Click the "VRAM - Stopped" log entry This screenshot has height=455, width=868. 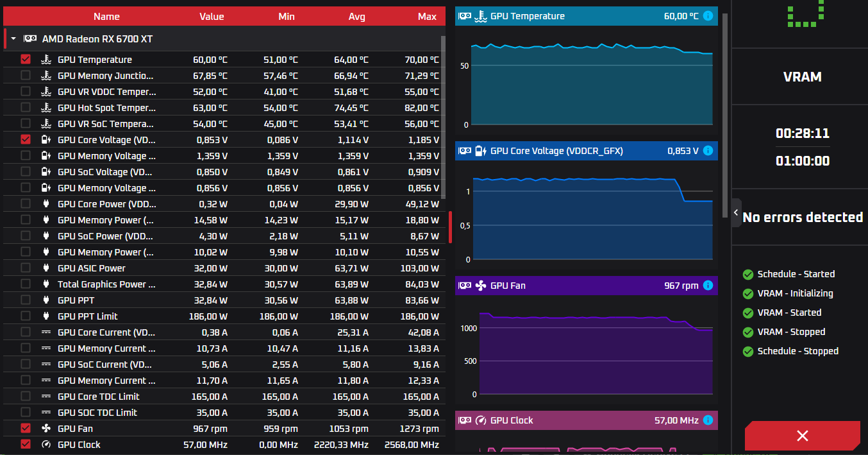pyautogui.click(x=791, y=332)
